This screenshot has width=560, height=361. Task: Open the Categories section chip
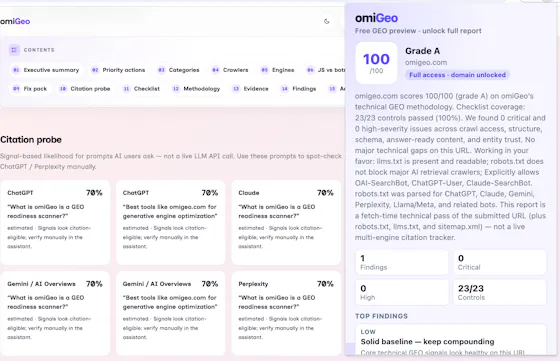(179, 70)
